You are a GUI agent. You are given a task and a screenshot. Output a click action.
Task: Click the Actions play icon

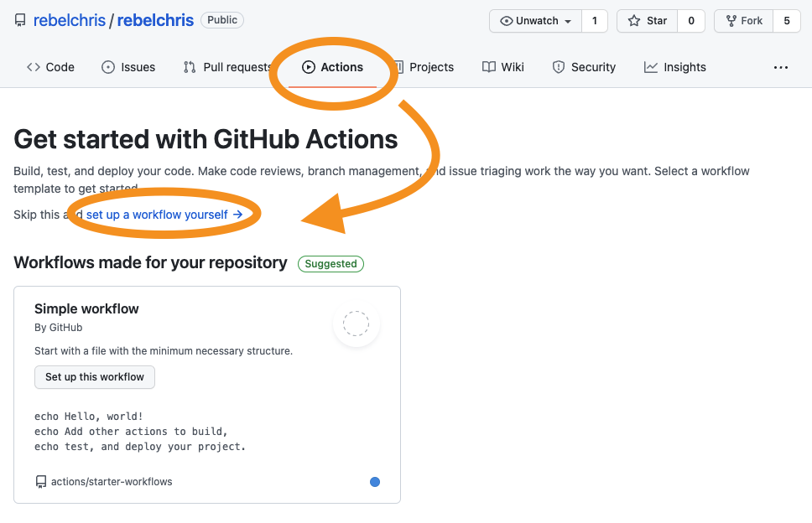[x=308, y=67]
